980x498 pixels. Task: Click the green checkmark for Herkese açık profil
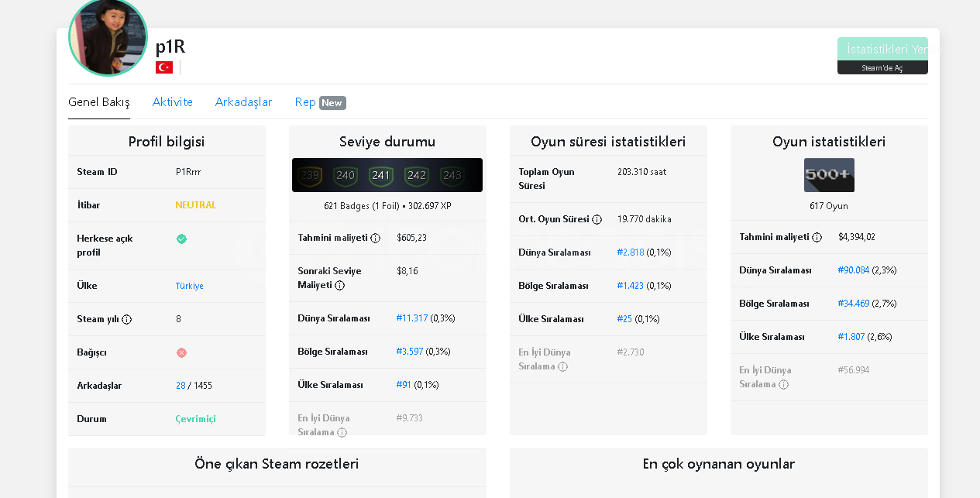point(181,239)
